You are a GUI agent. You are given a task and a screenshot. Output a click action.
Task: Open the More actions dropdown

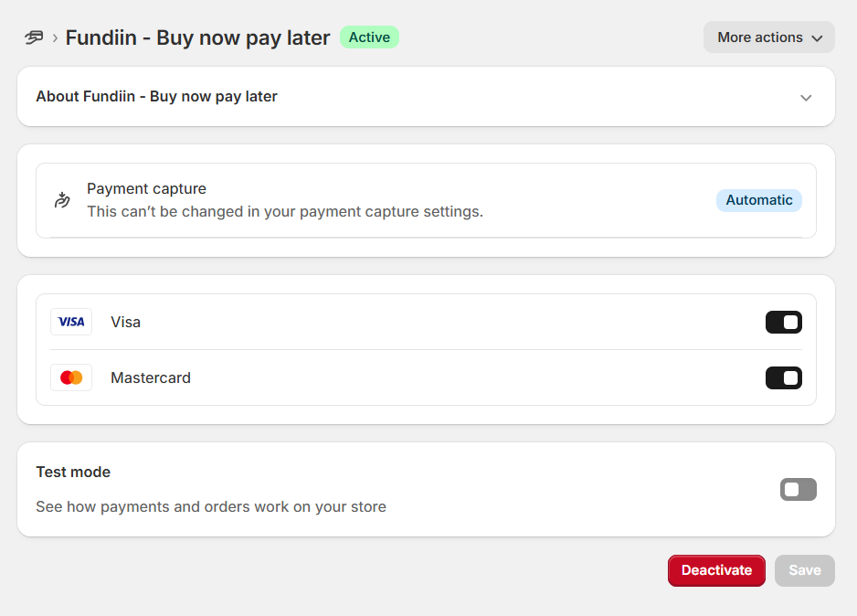point(768,37)
